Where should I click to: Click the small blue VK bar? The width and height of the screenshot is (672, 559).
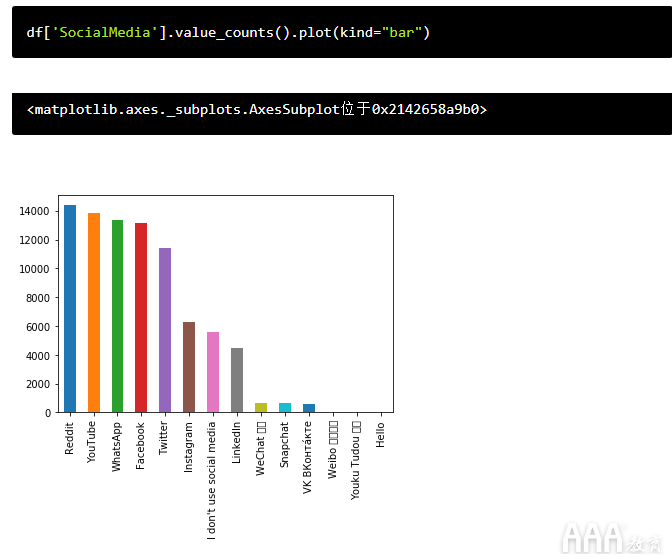[309, 408]
